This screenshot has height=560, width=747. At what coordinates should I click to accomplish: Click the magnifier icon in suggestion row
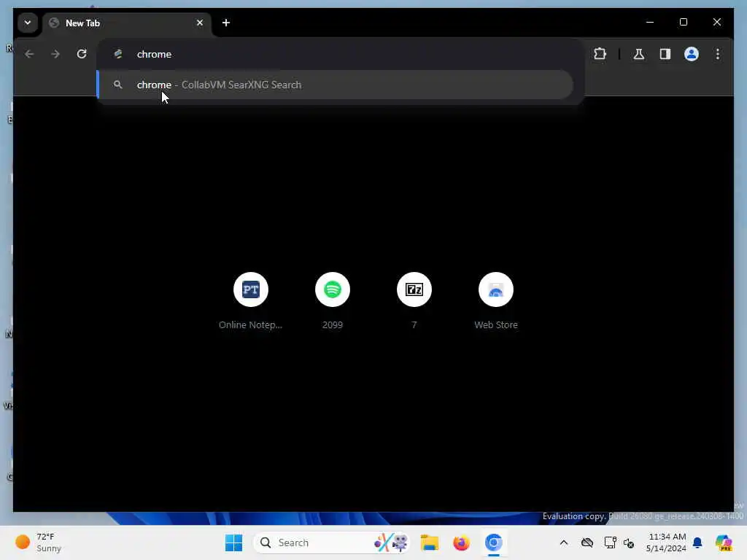117,85
